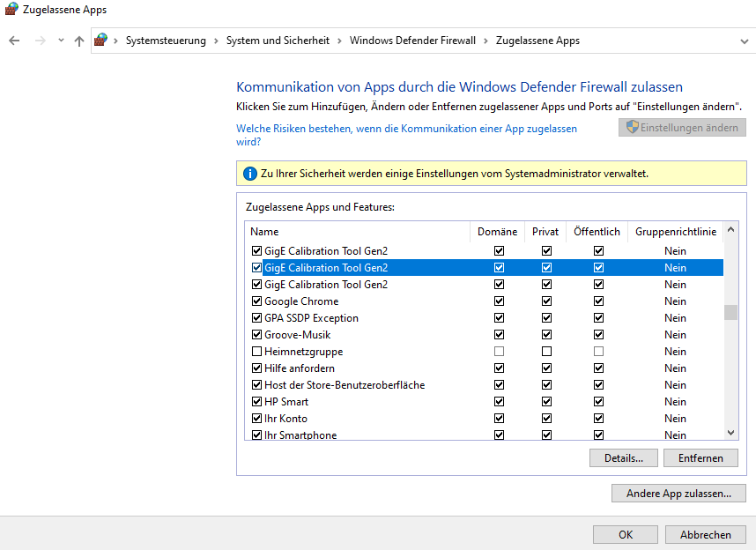
Task: Disable HP Smart's Domäne checkbox
Action: tap(500, 402)
